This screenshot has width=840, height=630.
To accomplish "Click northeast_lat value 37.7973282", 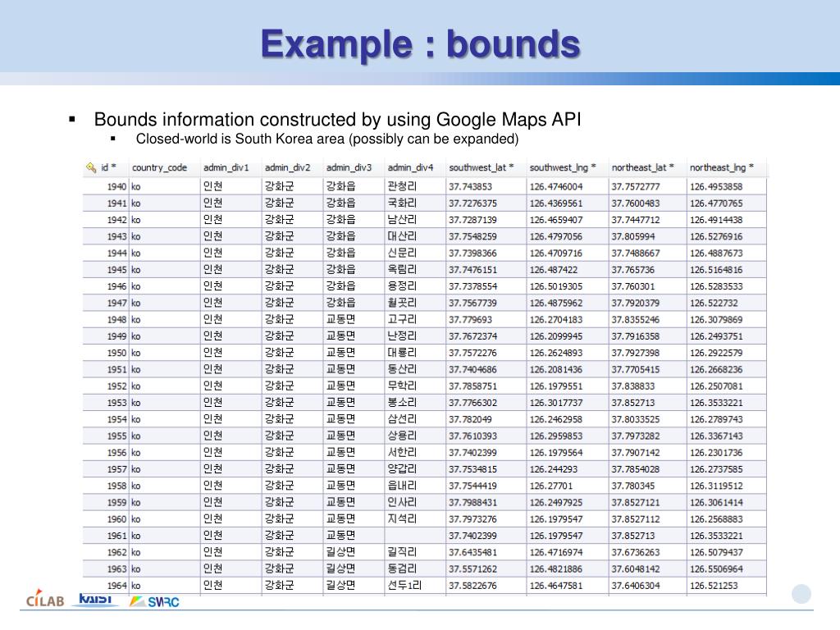I will pyautogui.click(x=636, y=436).
